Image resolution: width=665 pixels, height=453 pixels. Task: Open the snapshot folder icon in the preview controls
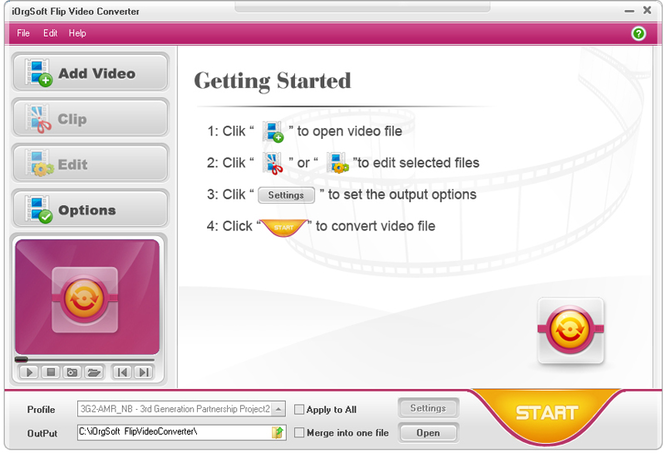[x=94, y=372]
